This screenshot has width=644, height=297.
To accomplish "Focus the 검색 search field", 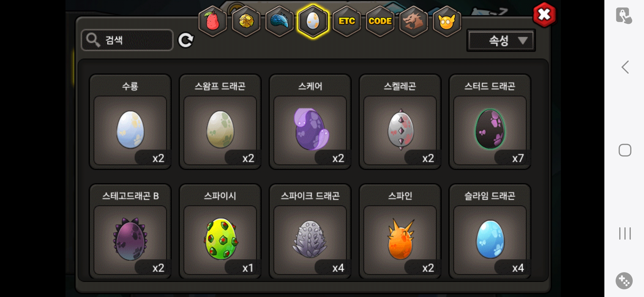I will (x=127, y=40).
